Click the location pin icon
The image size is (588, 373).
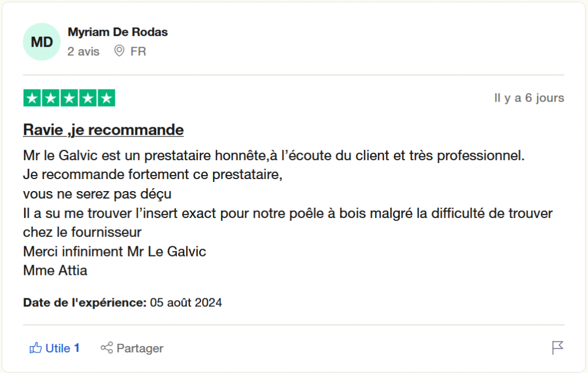coord(119,50)
